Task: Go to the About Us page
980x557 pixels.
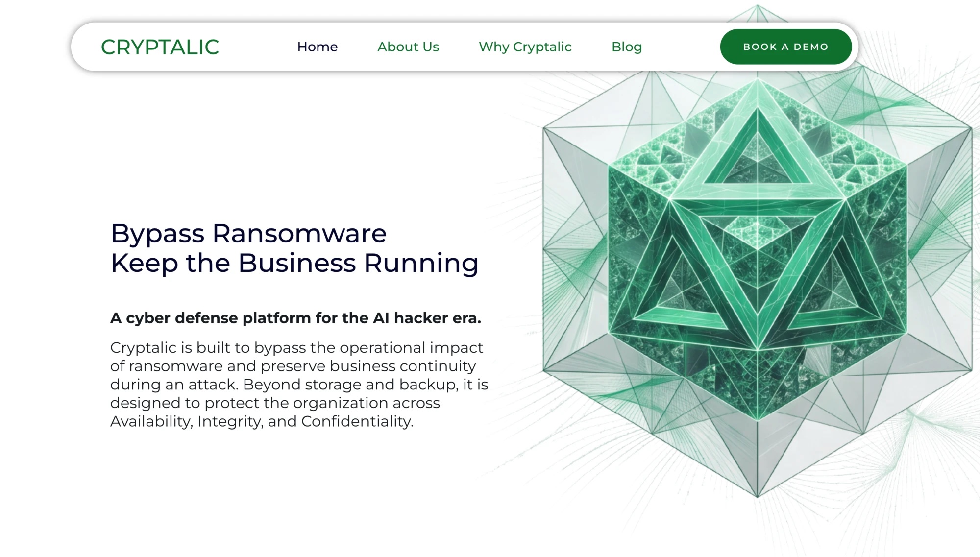Action: click(x=408, y=47)
